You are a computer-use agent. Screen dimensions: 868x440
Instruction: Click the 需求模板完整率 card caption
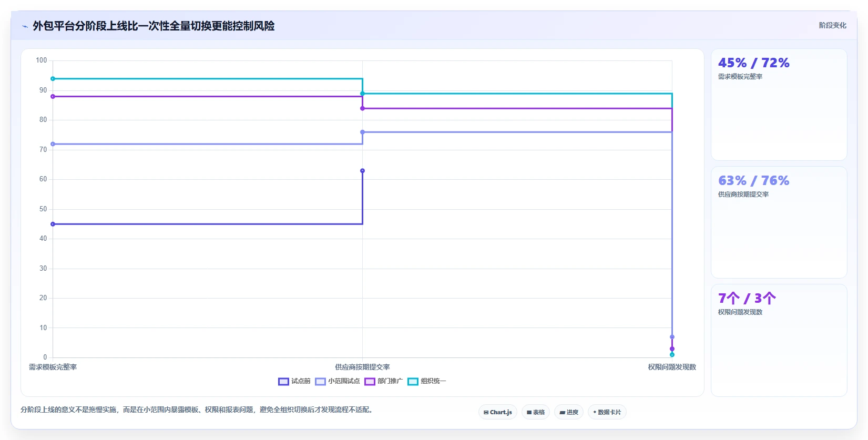click(x=740, y=77)
